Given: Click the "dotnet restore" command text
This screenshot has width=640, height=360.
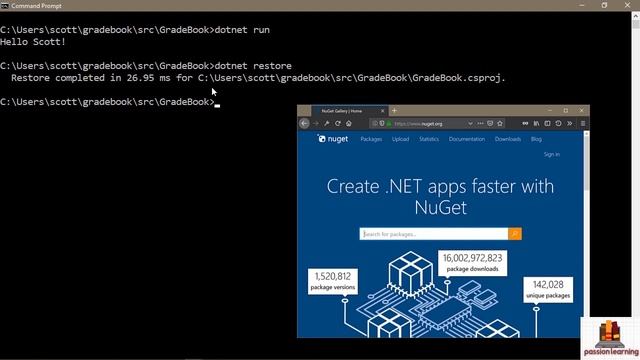Looking at the screenshot, I should (x=253, y=66).
